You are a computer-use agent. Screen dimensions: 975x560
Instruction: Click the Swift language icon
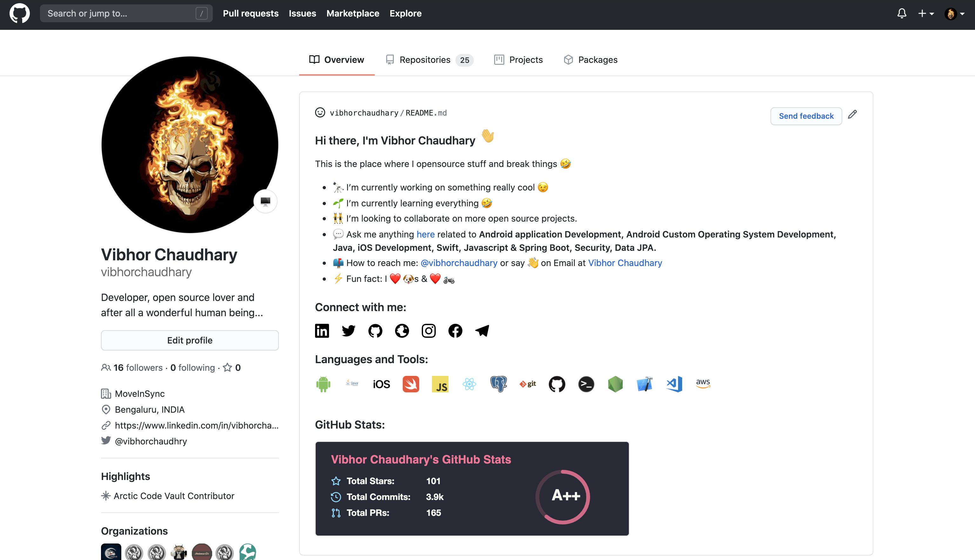pyautogui.click(x=411, y=384)
